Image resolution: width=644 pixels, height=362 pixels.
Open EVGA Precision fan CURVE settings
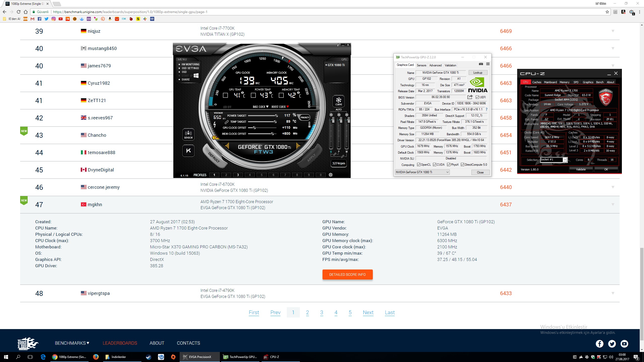pyautogui.click(x=339, y=101)
